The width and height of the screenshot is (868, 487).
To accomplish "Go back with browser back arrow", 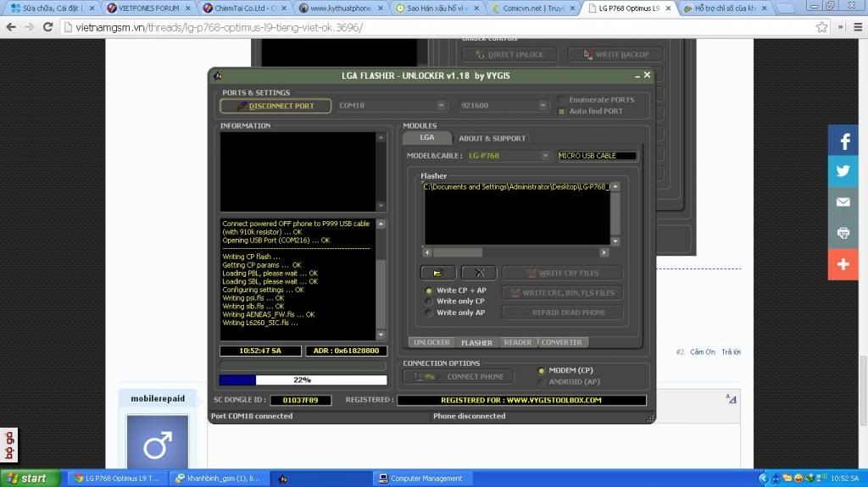I will point(11,27).
